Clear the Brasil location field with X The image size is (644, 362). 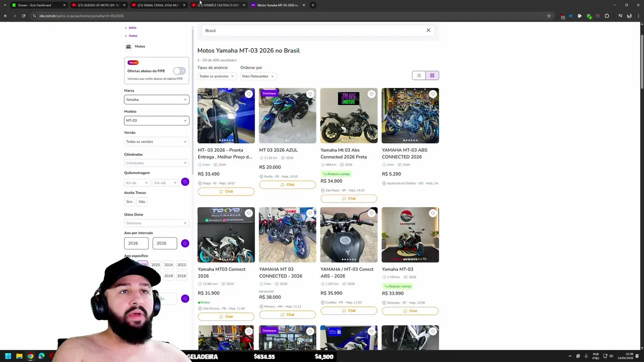tap(428, 30)
